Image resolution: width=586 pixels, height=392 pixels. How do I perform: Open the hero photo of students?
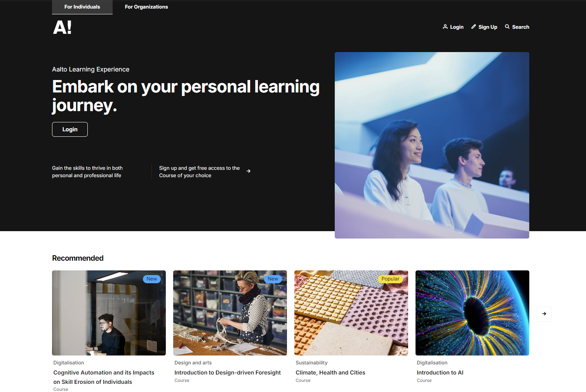(432, 145)
